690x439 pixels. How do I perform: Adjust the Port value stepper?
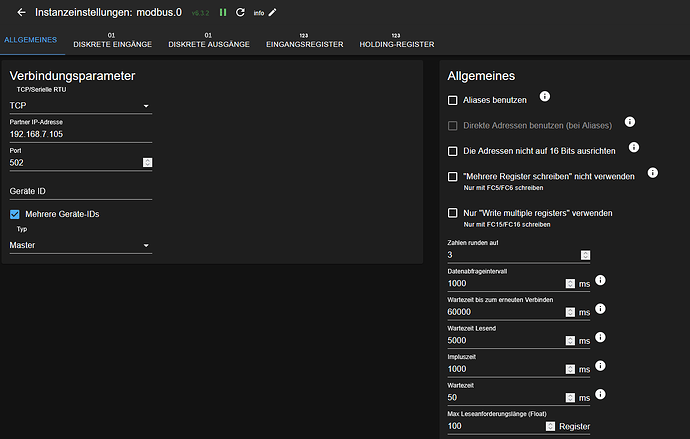pos(147,163)
